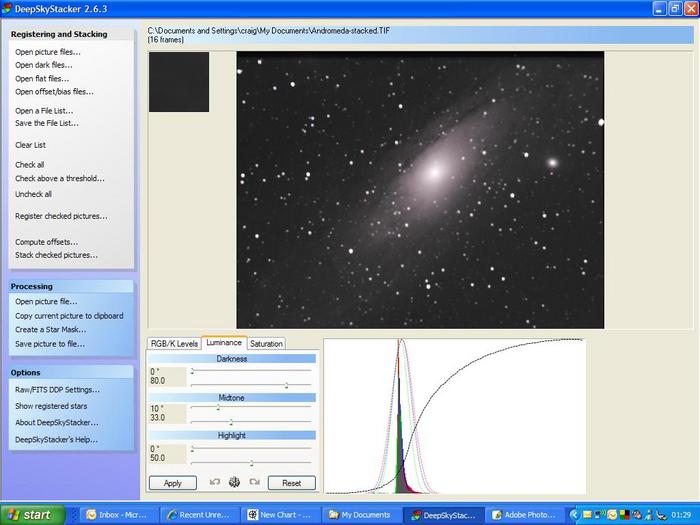Apply the luminance adjustments
This screenshot has height=525, width=700.
point(172,483)
